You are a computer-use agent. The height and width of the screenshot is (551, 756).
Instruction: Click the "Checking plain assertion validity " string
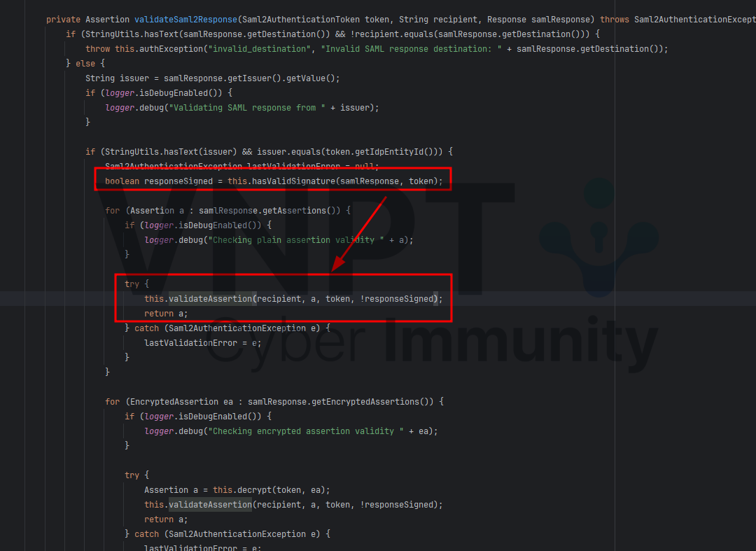tap(296, 240)
